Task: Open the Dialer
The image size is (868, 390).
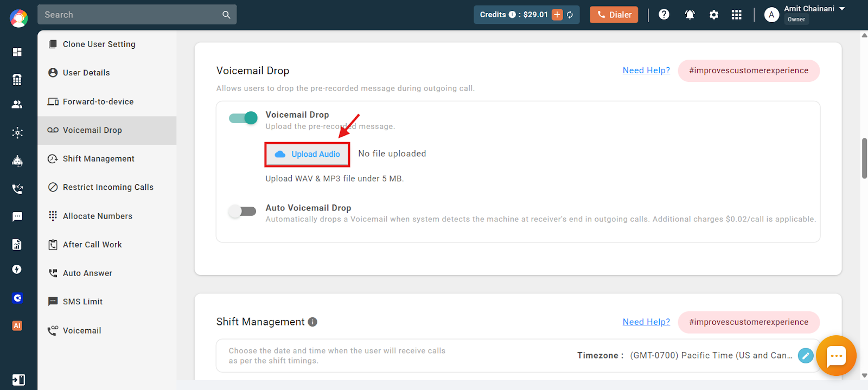Action: [614, 15]
